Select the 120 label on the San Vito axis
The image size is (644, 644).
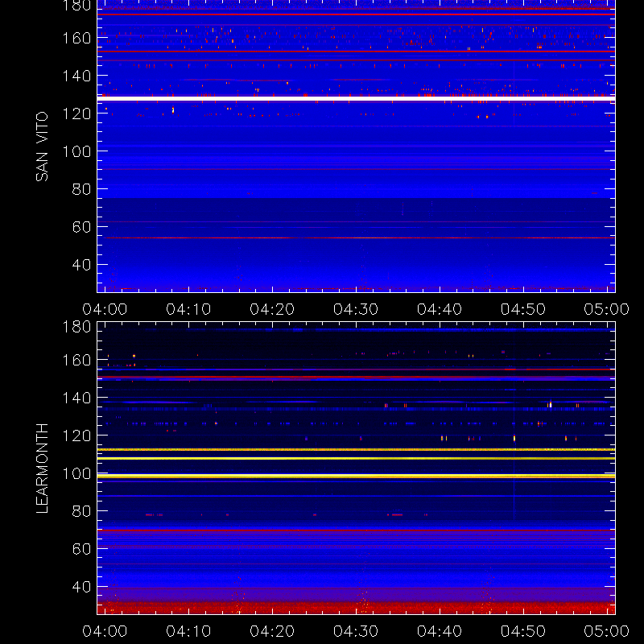[76, 114]
